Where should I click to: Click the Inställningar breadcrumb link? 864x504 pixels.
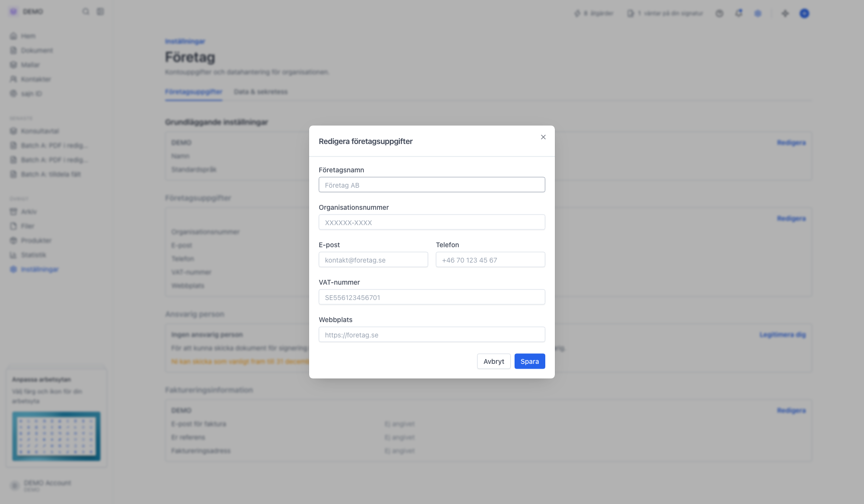point(185,41)
